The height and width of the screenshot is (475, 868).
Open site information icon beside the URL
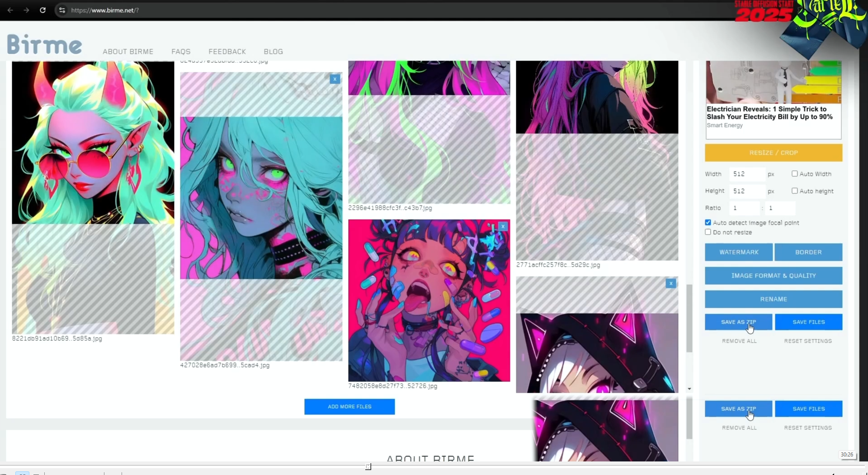pyautogui.click(x=62, y=10)
